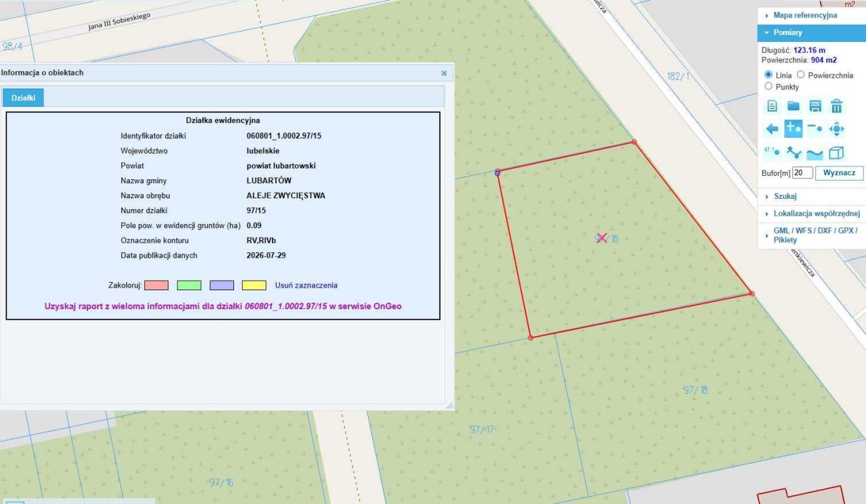The width and height of the screenshot is (866, 504).
Task: Open measurement file with folder icon
Action: tap(794, 106)
